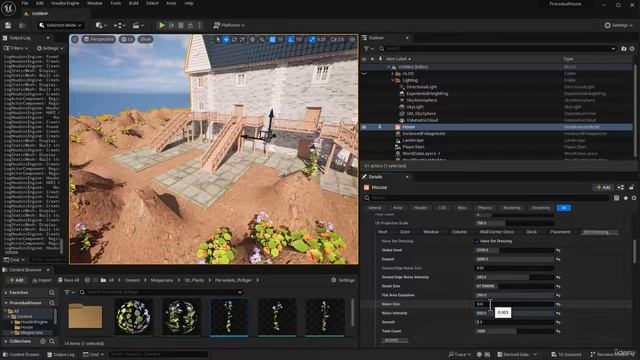Image resolution: width=640 pixels, height=360 pixels.
Task: Open the Houdini Engine menu
Action: (x=65, y=3)
